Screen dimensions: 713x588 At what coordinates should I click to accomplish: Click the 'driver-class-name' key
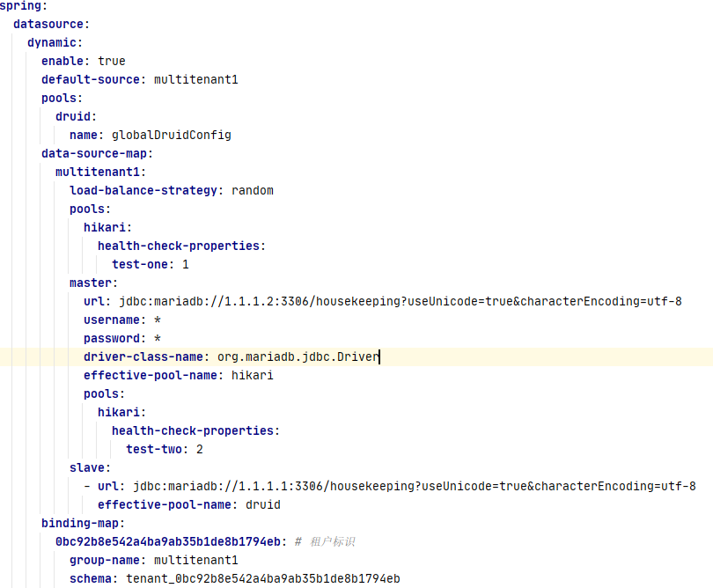pos(143,357)
